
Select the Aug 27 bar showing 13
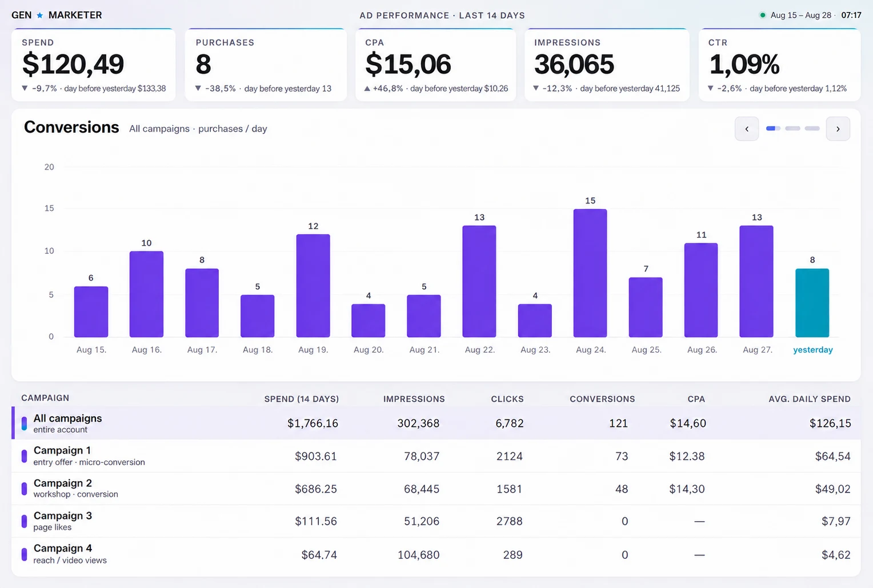point(756,281)
